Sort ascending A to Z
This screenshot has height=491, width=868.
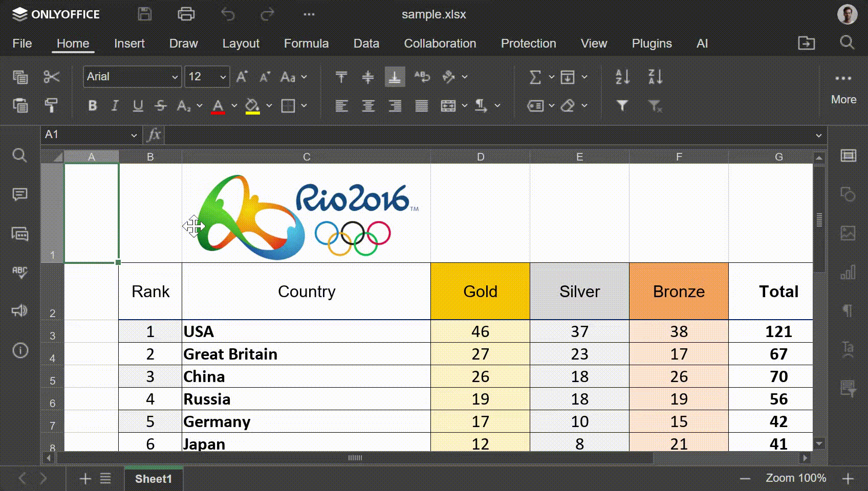(x=622, y=77)
